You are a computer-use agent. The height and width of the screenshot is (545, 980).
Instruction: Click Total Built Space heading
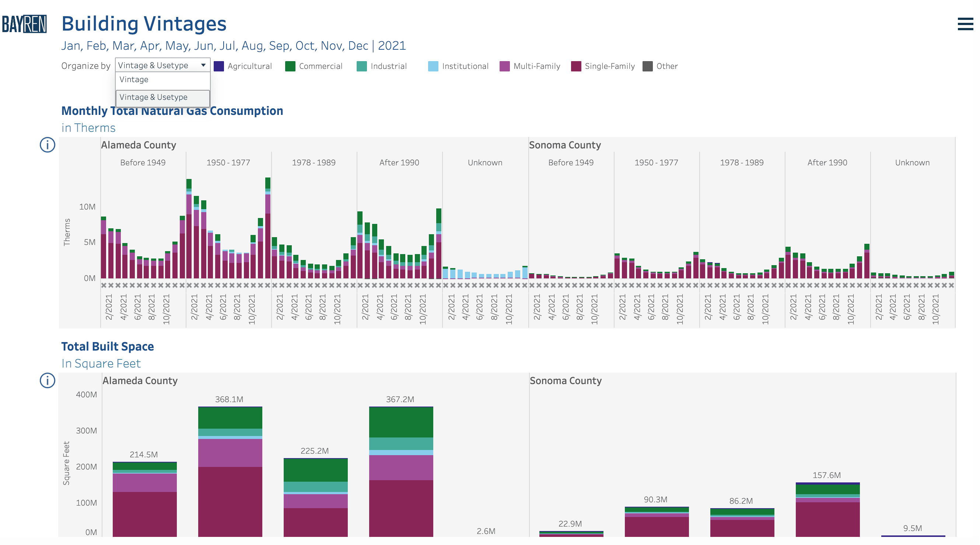(x=108, y=346)
